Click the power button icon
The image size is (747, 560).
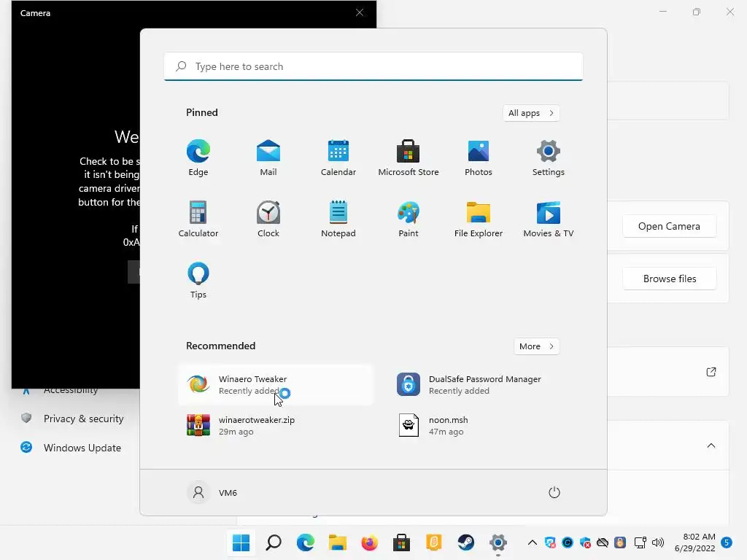[x=554, y=492]
